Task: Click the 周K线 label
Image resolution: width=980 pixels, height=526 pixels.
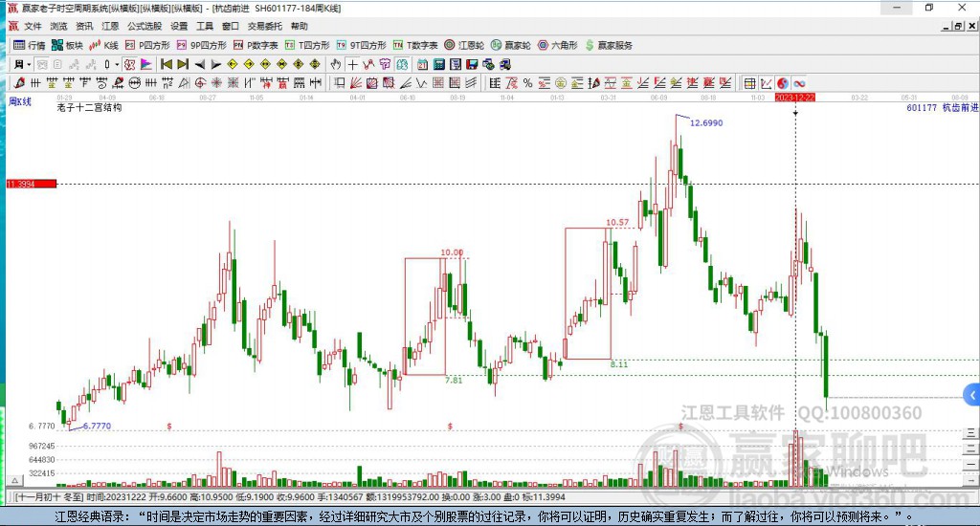Action: click(x=20, y=101)
